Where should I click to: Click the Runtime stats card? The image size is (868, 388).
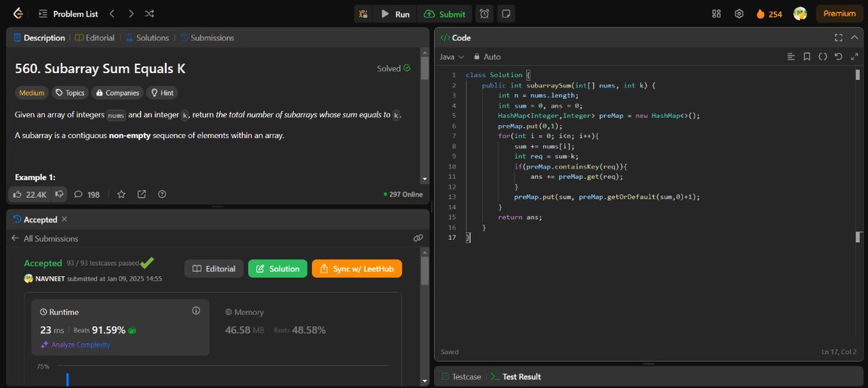pos(121,327)
